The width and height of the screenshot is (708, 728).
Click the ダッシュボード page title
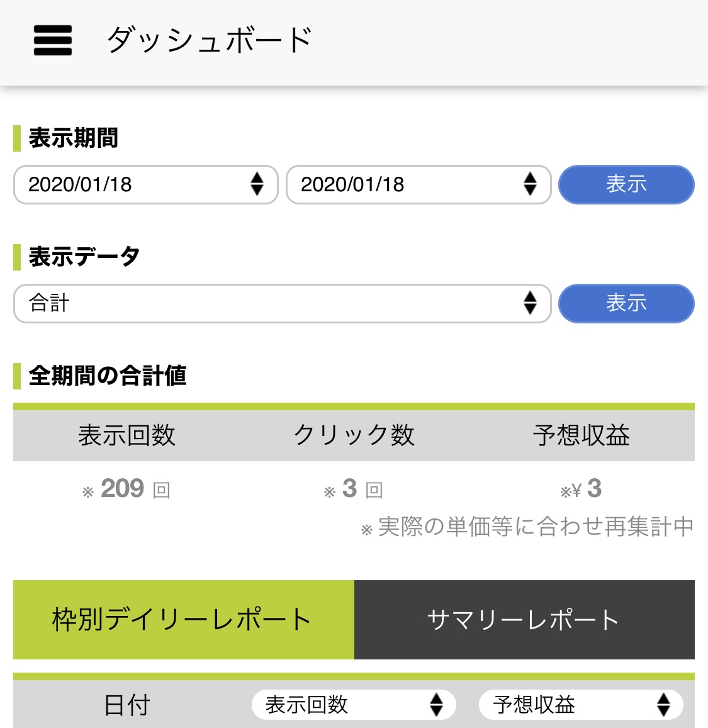pyautogui.click(x=210, y=40)
